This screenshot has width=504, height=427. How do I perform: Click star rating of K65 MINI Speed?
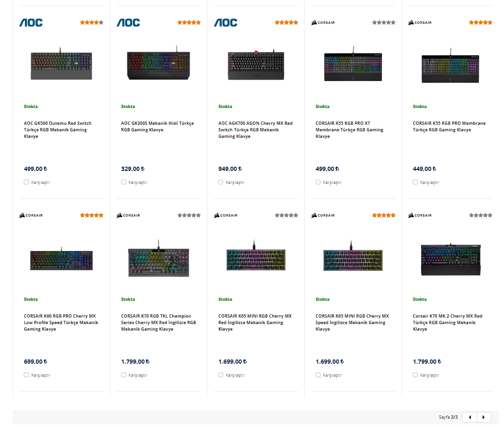[384, 215]
